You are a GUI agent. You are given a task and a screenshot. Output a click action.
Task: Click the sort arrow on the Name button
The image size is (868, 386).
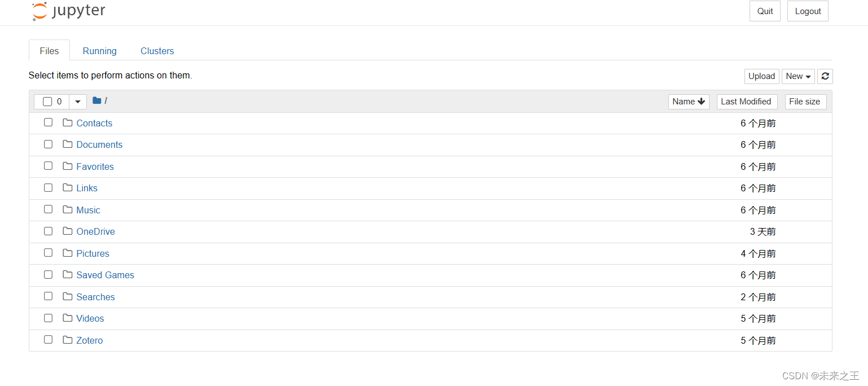[701, 102]
